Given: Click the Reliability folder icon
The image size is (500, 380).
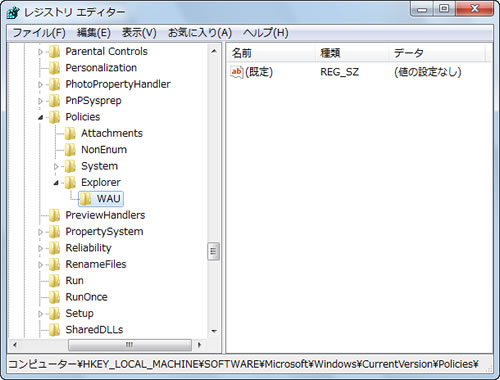Looking at the screenshot, I should pyautogui.click(x=54, y=248).
